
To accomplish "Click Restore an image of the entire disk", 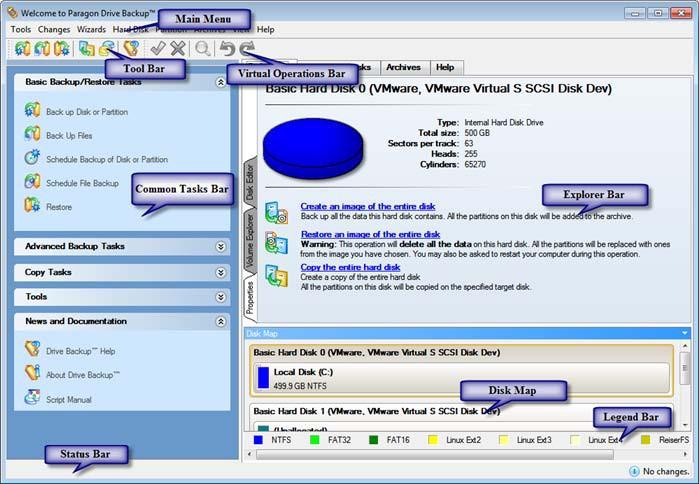I will (x=370, y=234).
